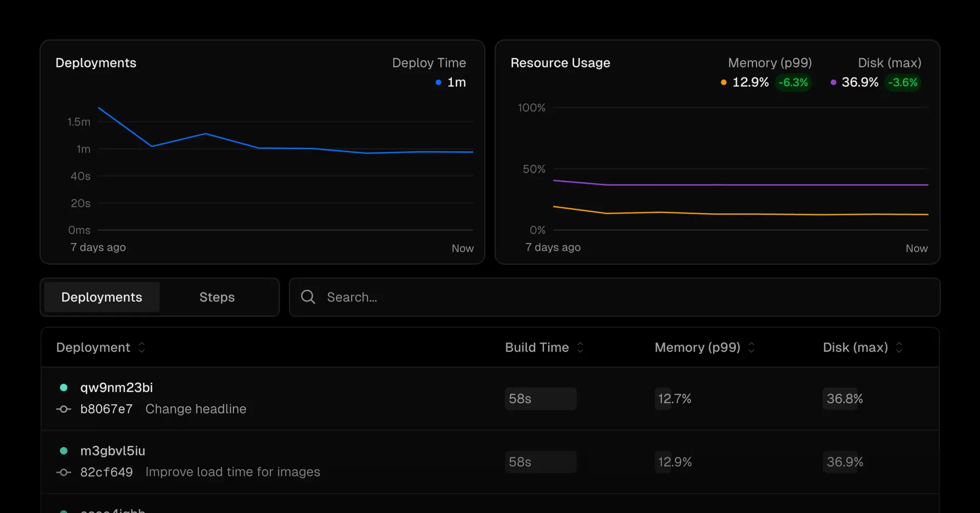Viewport: 980px width, 513px height.
Task: Click the green status dot of qw9nm23bi
Action: pos(64,387)
